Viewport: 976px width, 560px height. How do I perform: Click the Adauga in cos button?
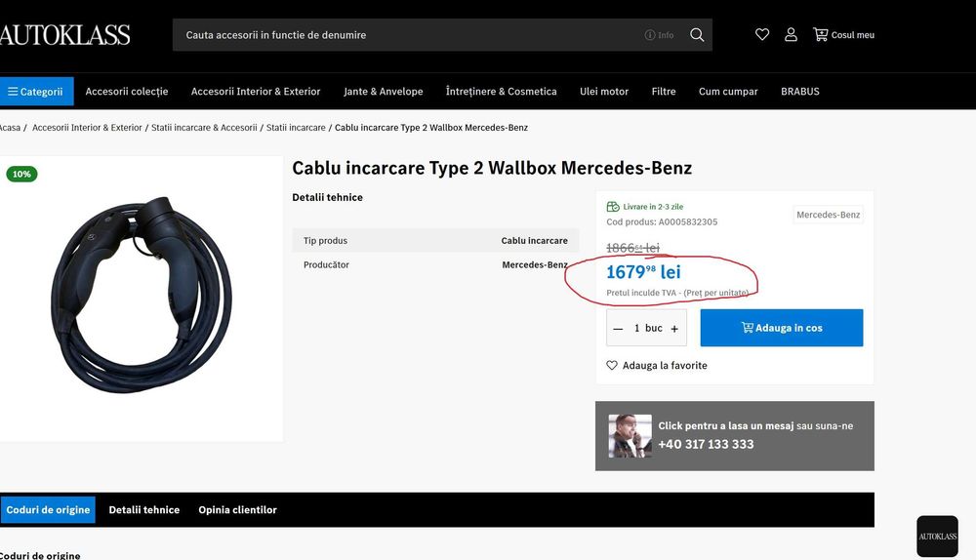coord(782,328)
